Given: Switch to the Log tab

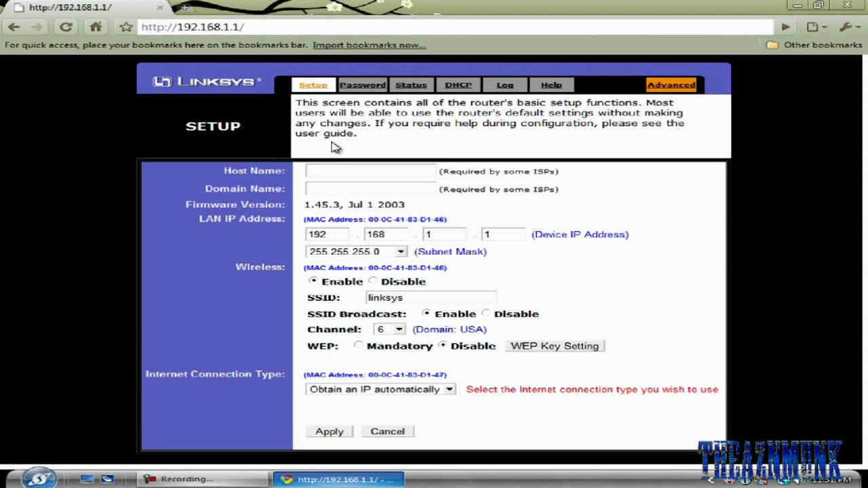Looking at the screenshot, I should point(505,85).
